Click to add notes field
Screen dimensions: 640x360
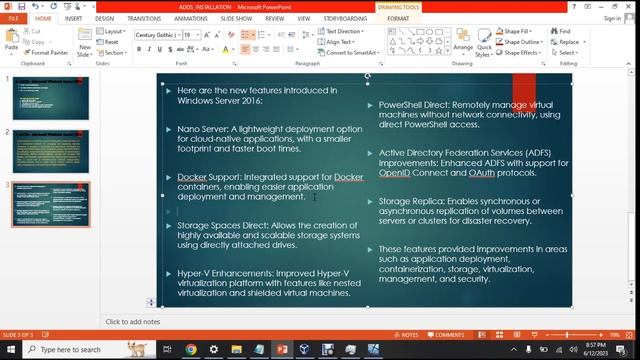click(367, 322)
